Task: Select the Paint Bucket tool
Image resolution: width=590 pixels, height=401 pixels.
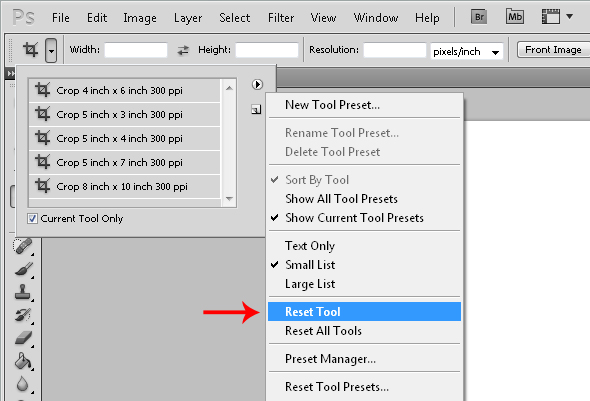Action: pyautogui.click(x=23, y=361)
